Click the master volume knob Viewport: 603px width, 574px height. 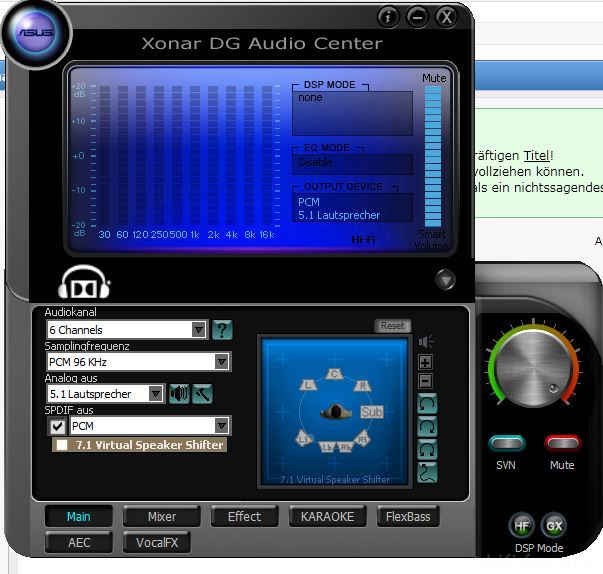coord(533,368)
